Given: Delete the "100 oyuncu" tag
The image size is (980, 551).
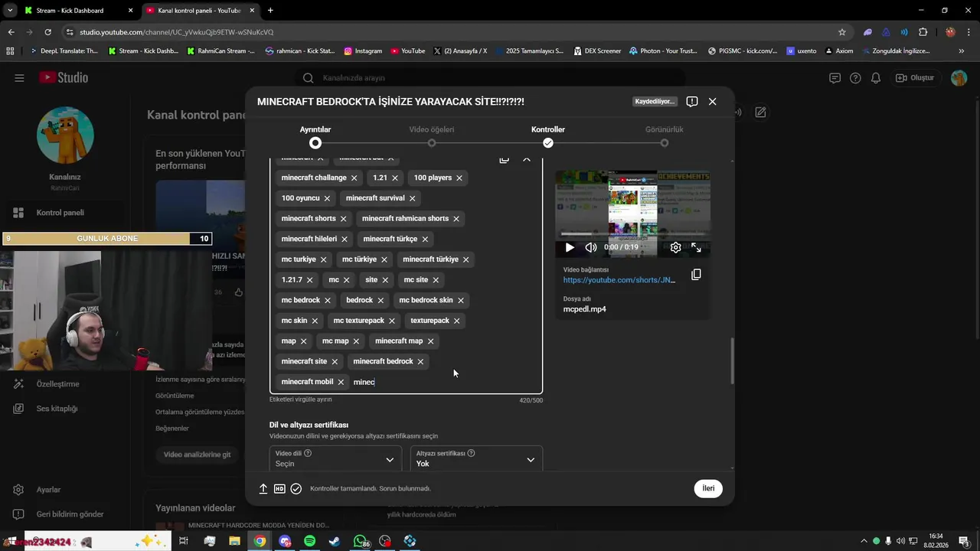Looking at the screenshot, I should (x=327, y=198).
